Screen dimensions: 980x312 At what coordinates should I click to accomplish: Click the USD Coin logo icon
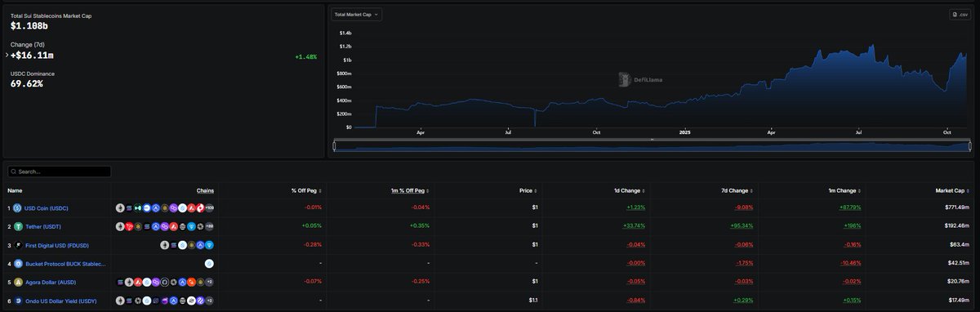pos(17,208)
